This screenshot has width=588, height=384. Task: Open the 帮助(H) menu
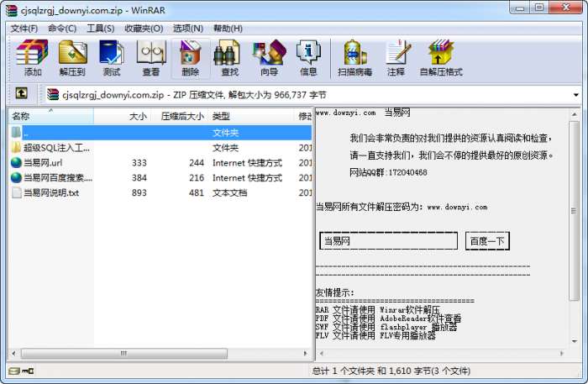tap(228, 29)
